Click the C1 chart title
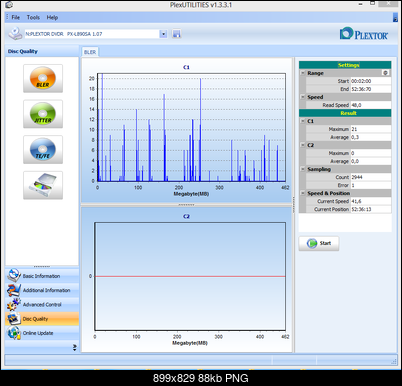 (x=186, y=67)
